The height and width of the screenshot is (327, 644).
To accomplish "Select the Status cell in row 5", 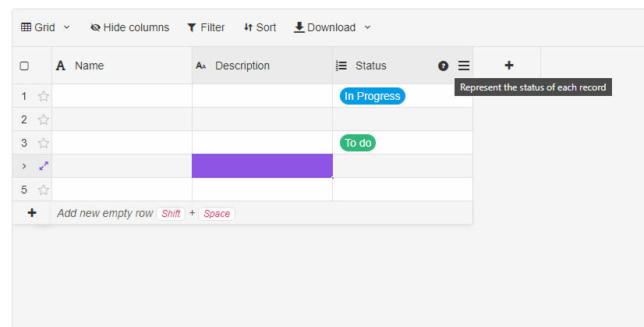I will [402, 190].
